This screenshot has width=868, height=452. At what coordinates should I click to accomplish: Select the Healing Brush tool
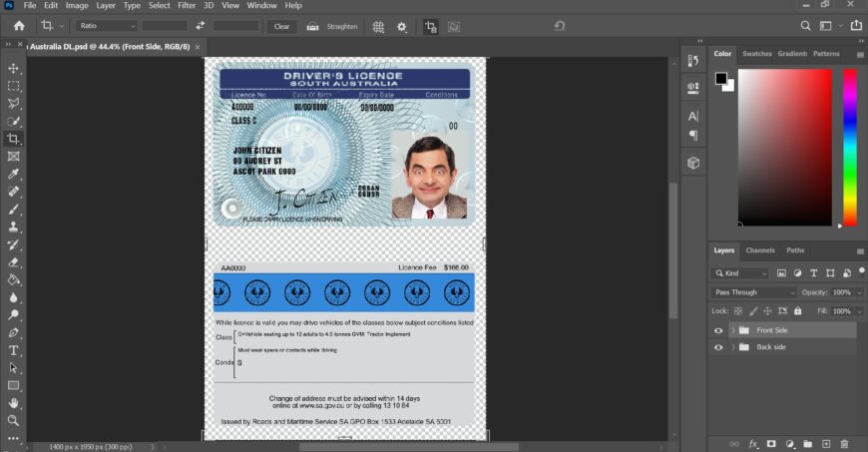tap(13, 192)
